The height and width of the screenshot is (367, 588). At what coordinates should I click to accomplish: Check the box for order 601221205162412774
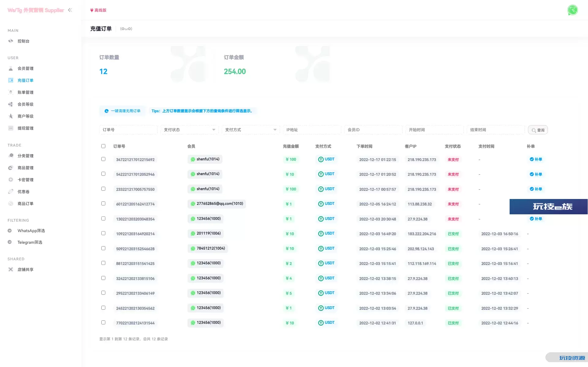103,204
